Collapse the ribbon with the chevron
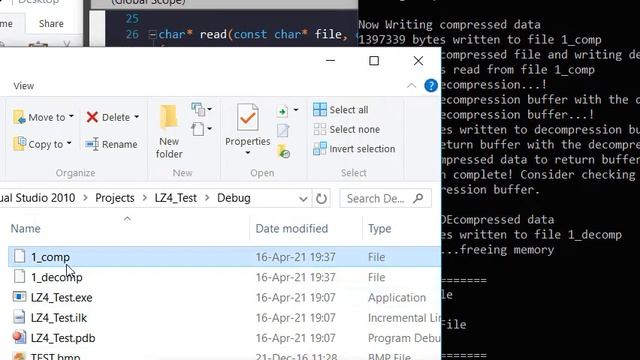640x360 pixels. (411, 86)
